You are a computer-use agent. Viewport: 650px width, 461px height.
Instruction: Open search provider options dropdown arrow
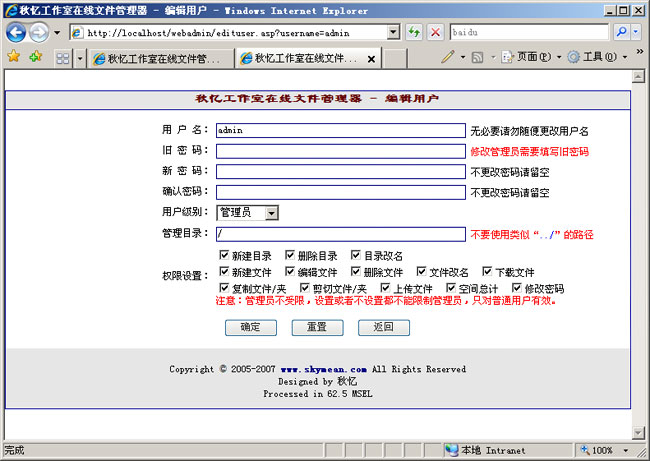[636, 32]
